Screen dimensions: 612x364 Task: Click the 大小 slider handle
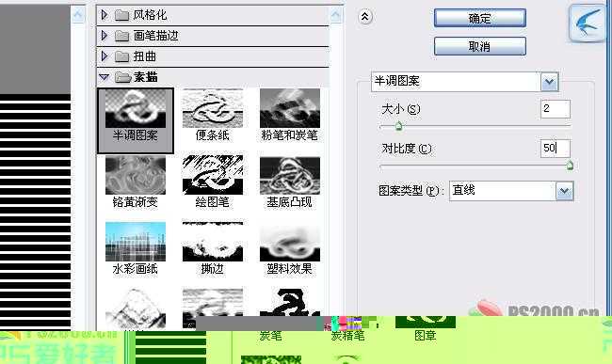(398, 126)
